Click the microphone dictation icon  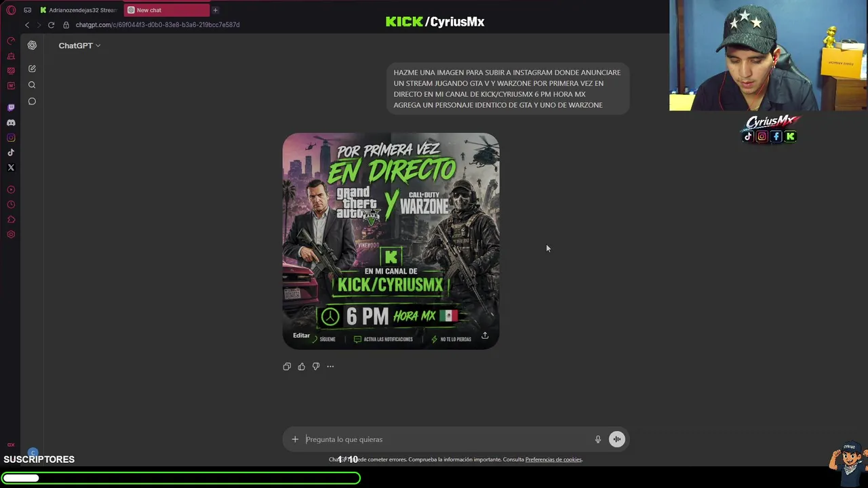click(598, 439)
